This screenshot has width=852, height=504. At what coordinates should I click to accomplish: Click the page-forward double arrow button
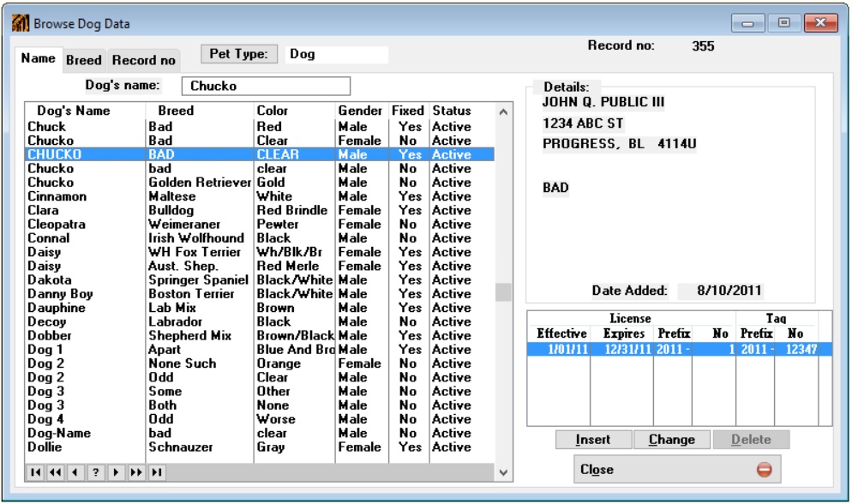click(x=136, y=472)
